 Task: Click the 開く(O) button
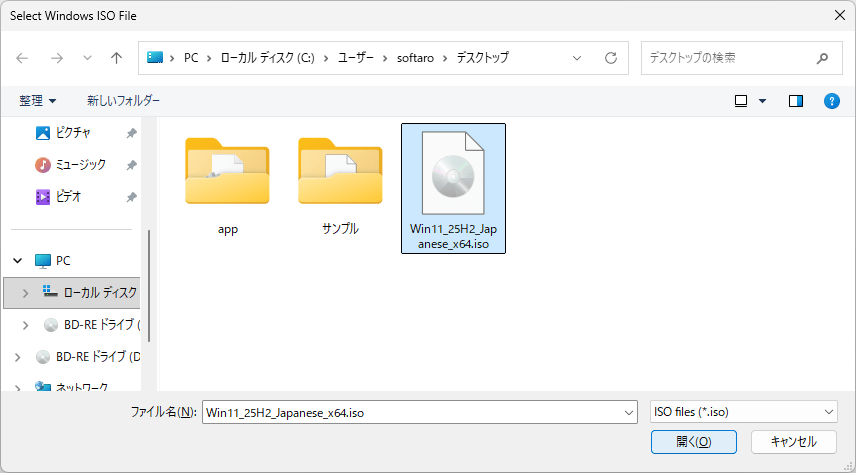(x=693, y=441)
